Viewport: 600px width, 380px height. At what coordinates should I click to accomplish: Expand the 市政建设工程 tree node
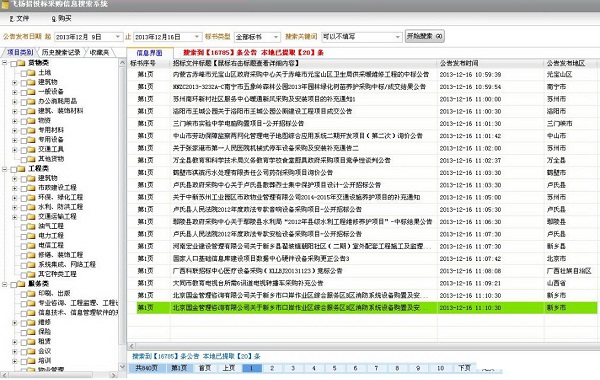15,188
